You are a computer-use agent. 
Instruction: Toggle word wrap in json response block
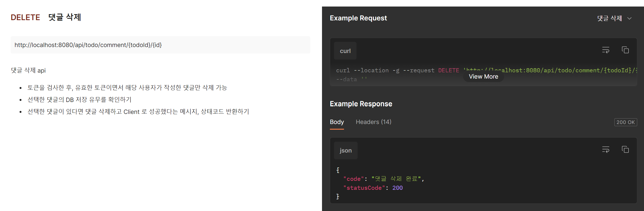606,150
